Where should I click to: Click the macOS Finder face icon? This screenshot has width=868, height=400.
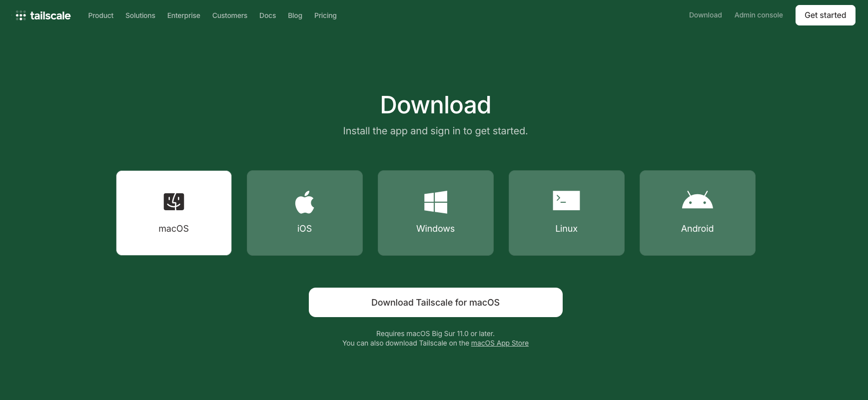tap(174, 202)
